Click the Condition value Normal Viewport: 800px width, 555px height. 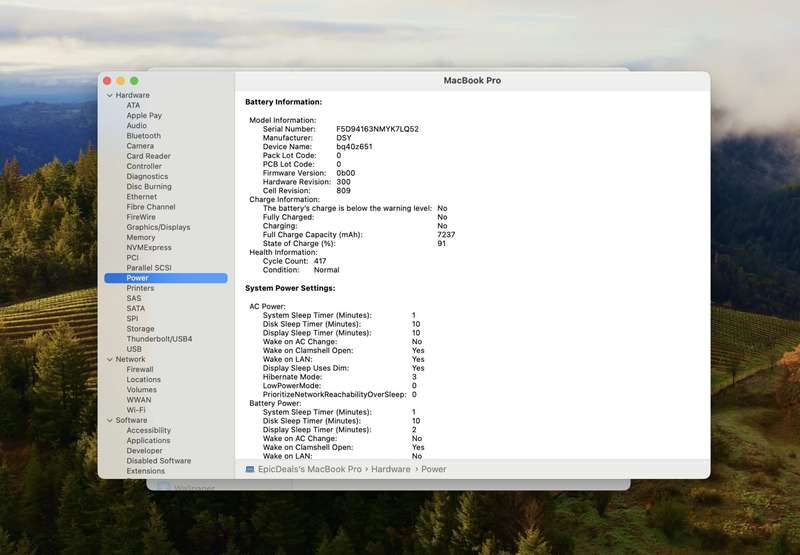point(327,270)
